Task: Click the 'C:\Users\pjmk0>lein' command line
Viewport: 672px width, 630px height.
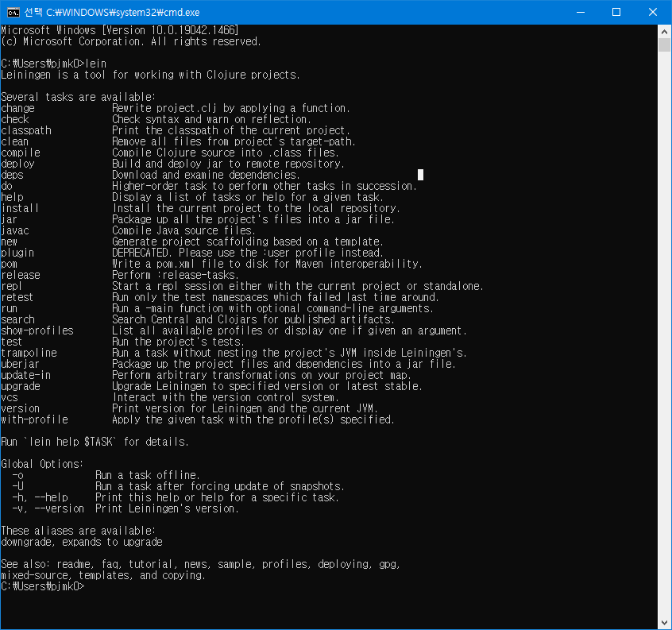Action: pos(53,64)
